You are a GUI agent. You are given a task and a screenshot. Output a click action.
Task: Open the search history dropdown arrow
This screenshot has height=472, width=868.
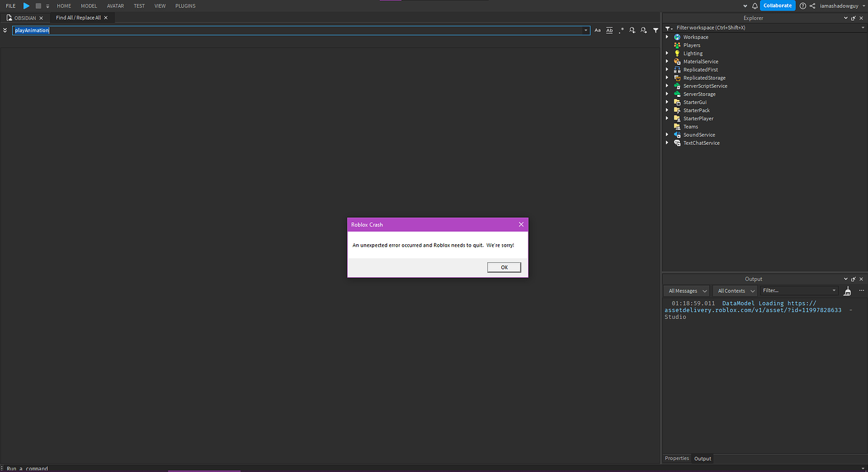586,30
